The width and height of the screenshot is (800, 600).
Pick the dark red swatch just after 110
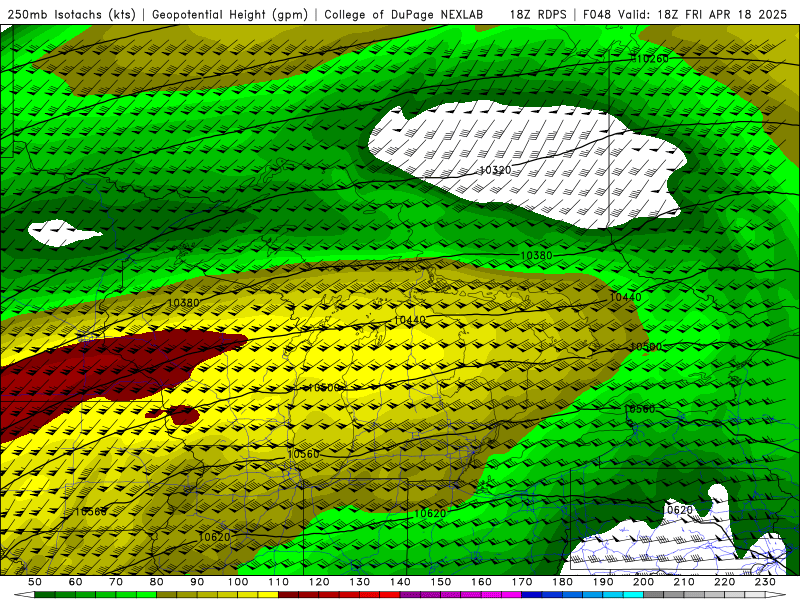click(x=288, y=595)
